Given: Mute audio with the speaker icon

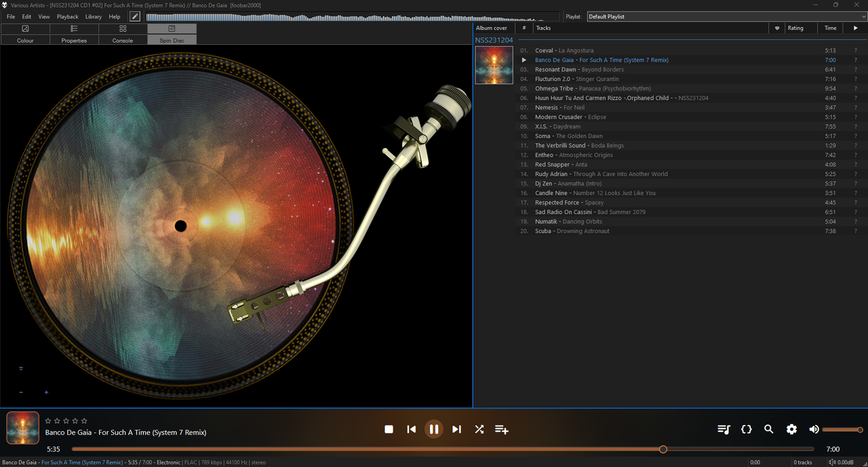Looking at the screenshot, I should pyautogui.click(x=814, y=429).
